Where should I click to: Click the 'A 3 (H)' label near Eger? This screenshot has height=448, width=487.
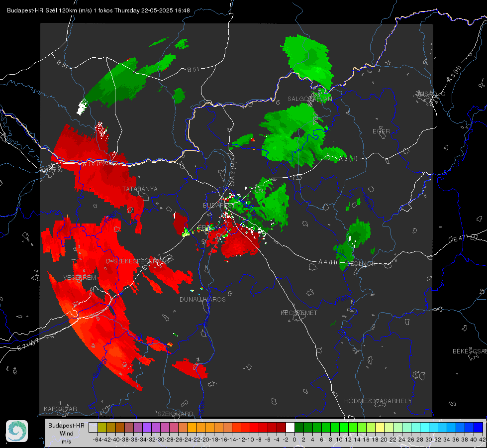coord(348,159)
